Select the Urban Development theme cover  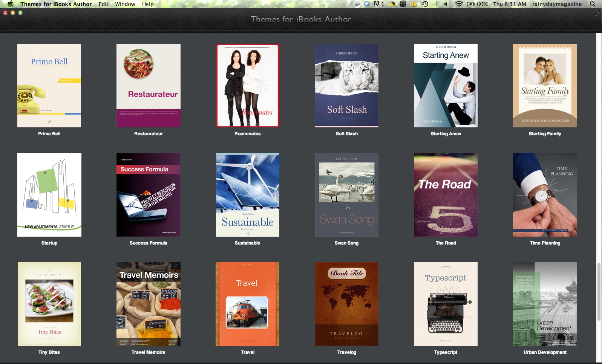[545, 304]
